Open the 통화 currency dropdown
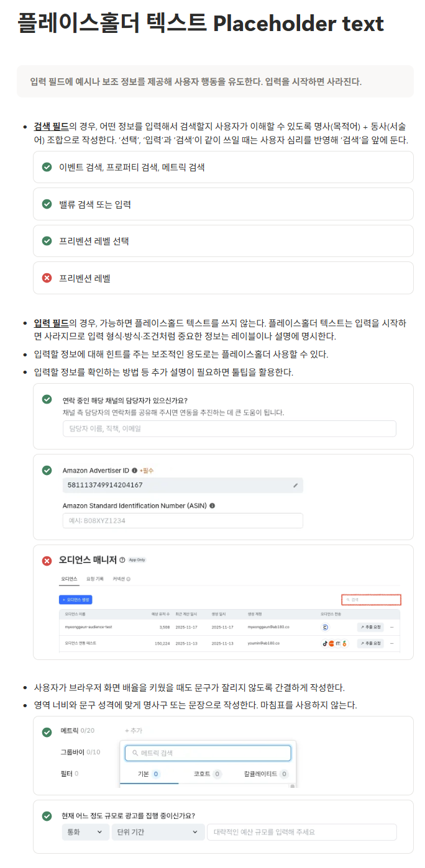 pyautogui.click(x=85, y=832)
